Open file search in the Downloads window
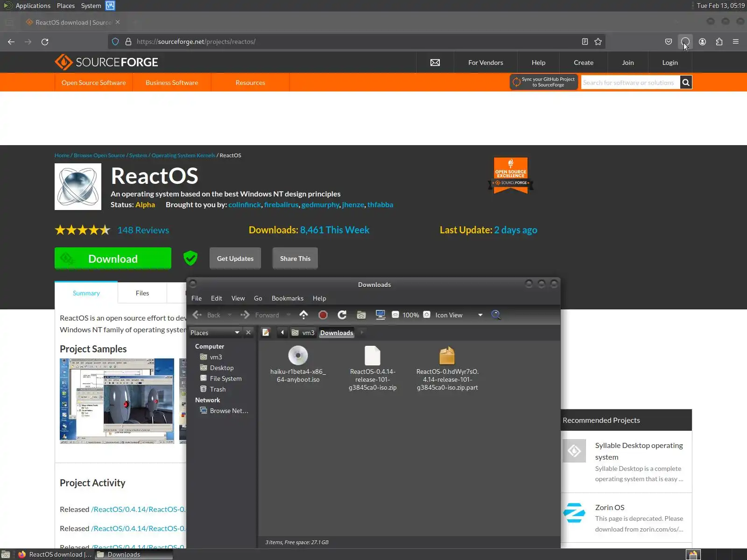 (496, 315)
